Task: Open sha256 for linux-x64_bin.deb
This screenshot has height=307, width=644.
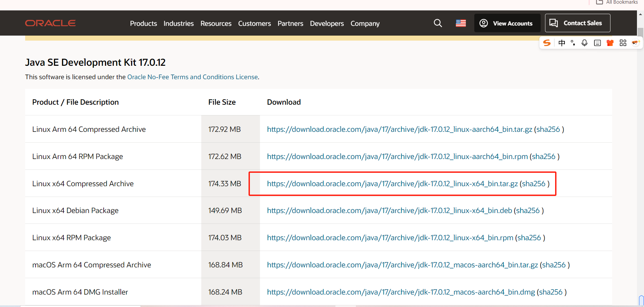Action: click(528, 210)
